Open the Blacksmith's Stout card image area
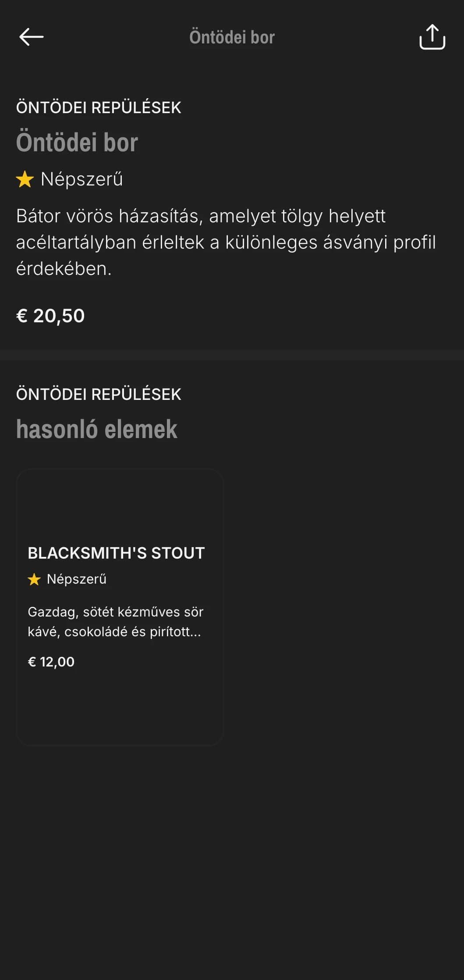The image size is (464, 980). click(x=120, y=504)
